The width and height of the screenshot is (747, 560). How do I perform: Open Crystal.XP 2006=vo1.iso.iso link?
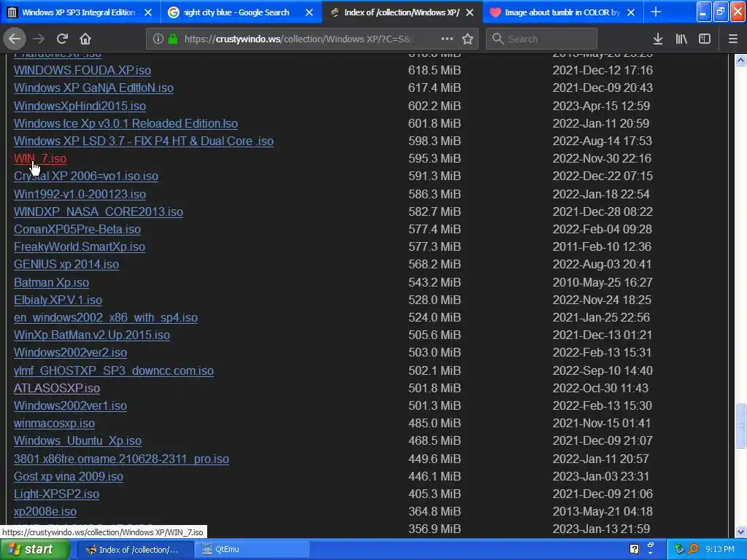coord(86,176)
